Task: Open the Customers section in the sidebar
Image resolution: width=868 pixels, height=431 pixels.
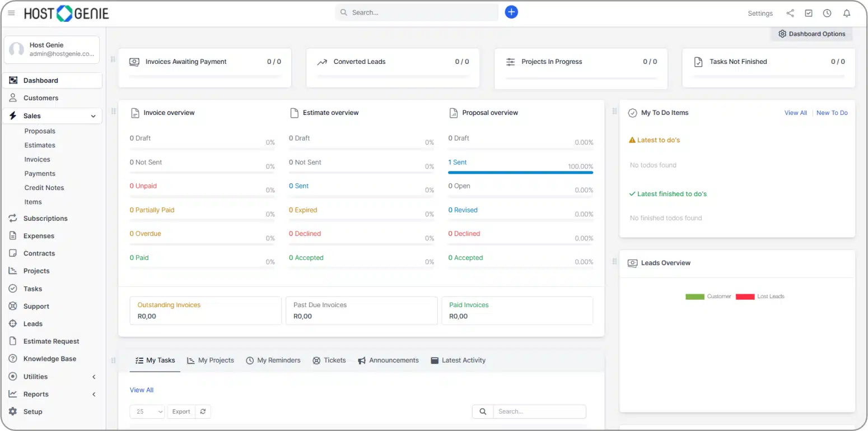Action: pos(39,98)
